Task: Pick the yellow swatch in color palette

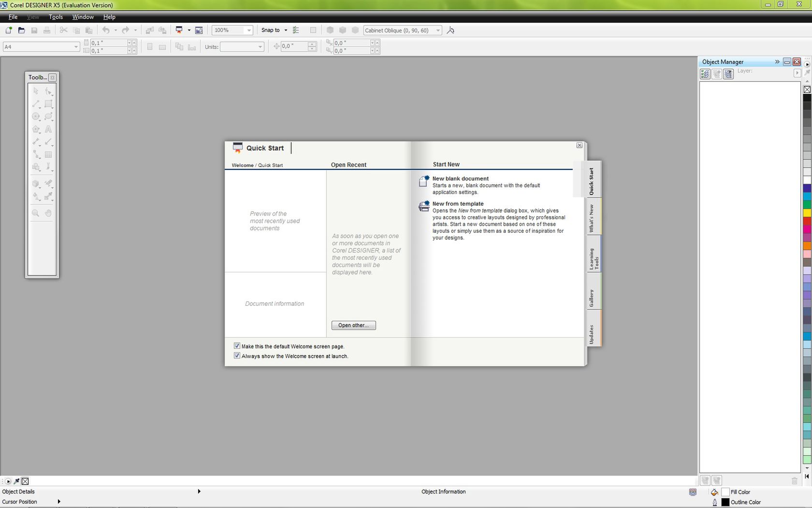Action: point(807,212)
